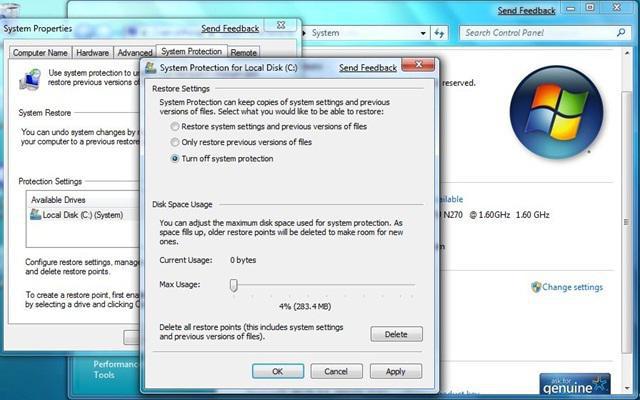Close the System Properties window
Image resolution: width=640 pixels, height=400 pixels.
(281, 25)
